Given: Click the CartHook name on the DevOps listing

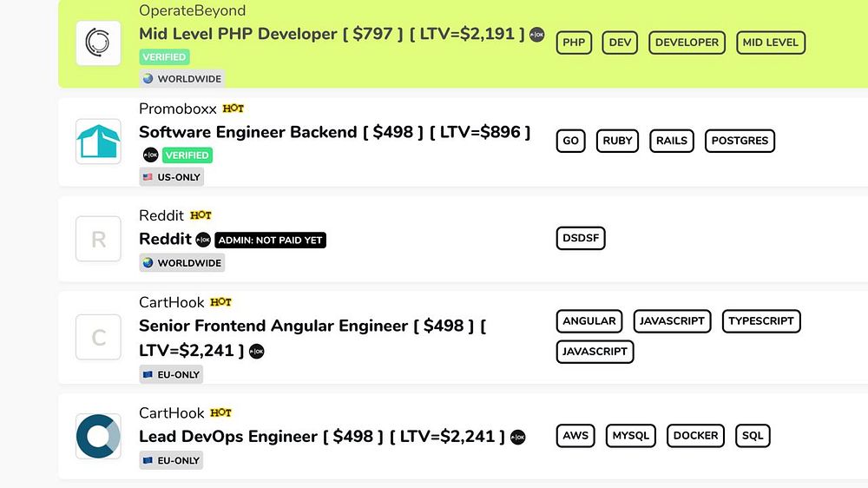Looking at the screenshot, I should (x=172, y=413).
